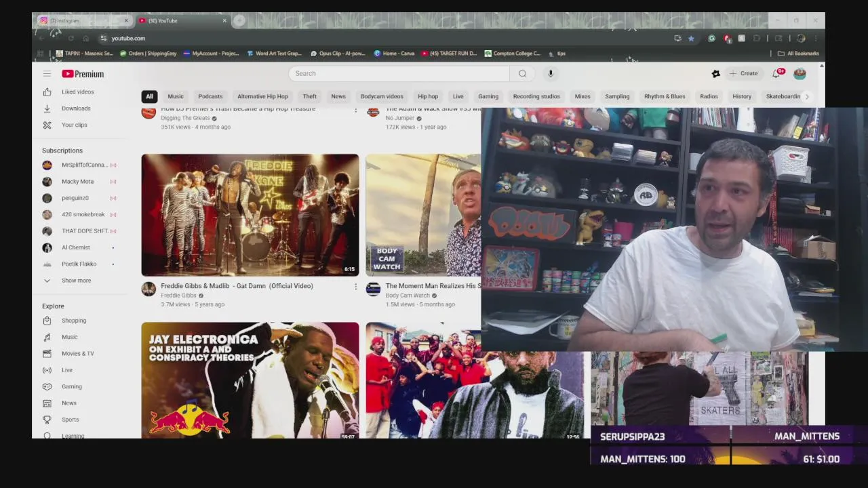This screenshot has height=488, width=868.
Task: Open more options for Gat Damn video
Action: point(355,287)
